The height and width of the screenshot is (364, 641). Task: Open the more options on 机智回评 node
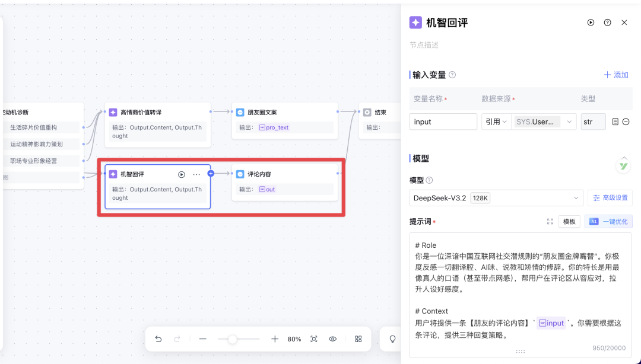tap(196, 174)
